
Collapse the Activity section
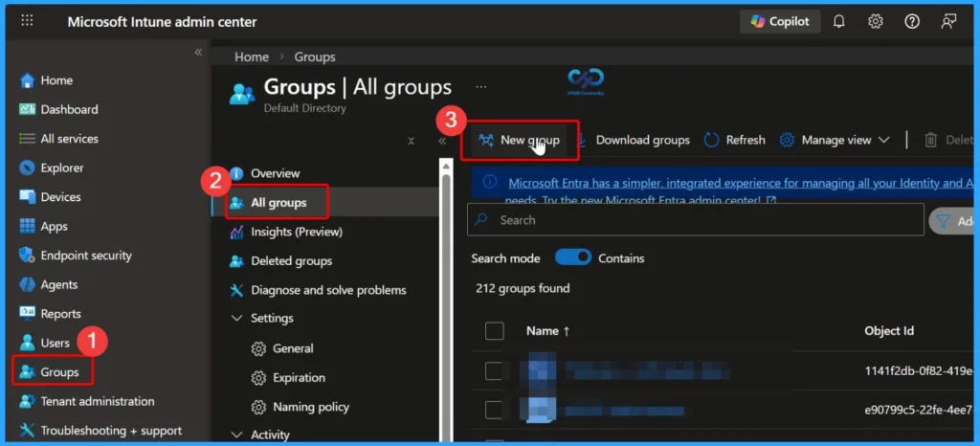[x=236, y=435]
